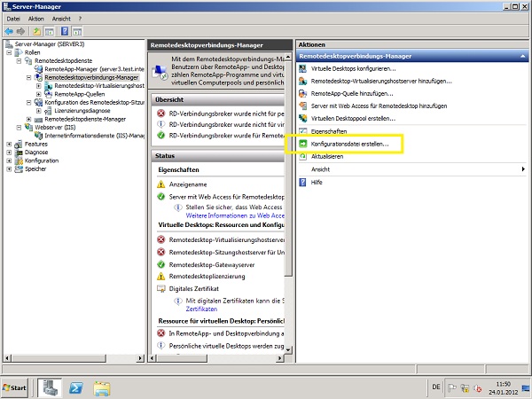Click the Virtuellen Desktoppool erstellen icon

click(x=302, y=119)
